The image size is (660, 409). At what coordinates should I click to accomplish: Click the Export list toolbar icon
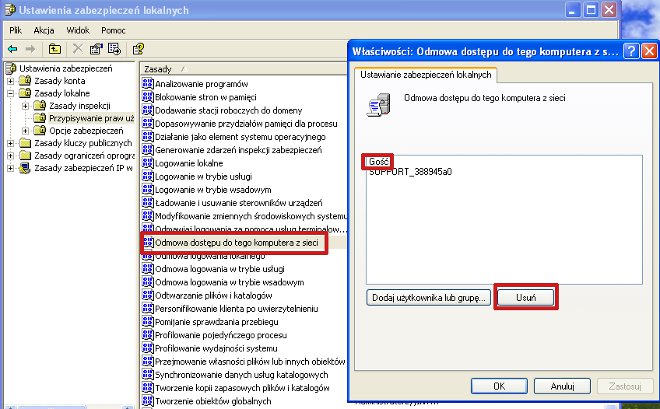coord(114,48)
